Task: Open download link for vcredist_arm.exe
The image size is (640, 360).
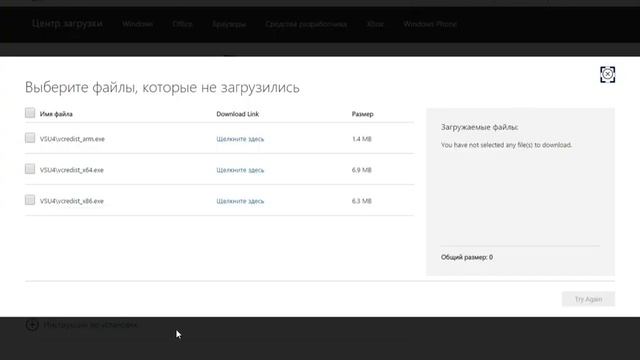Action: 240,139
